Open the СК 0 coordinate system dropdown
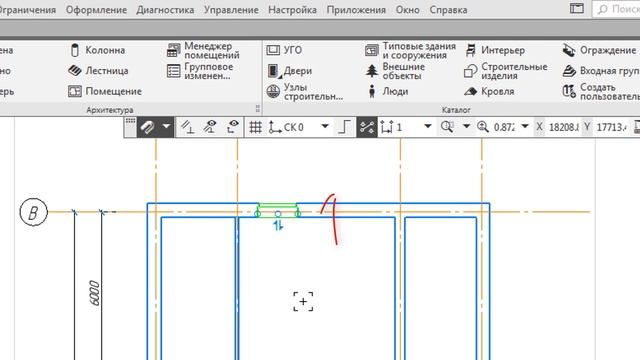 pyautogui.click(x=325, y=127)
